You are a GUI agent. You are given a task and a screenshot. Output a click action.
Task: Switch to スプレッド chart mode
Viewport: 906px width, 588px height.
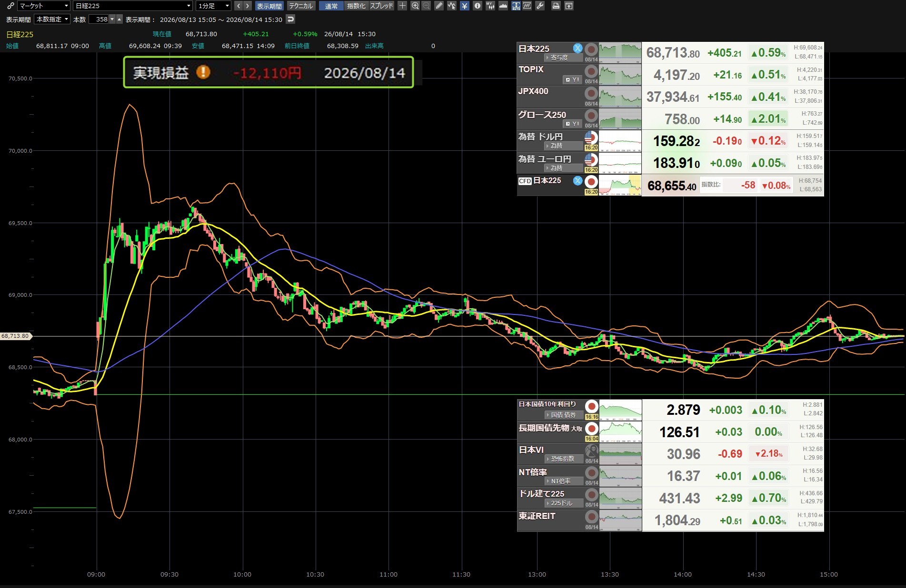(x=381, y=6)
